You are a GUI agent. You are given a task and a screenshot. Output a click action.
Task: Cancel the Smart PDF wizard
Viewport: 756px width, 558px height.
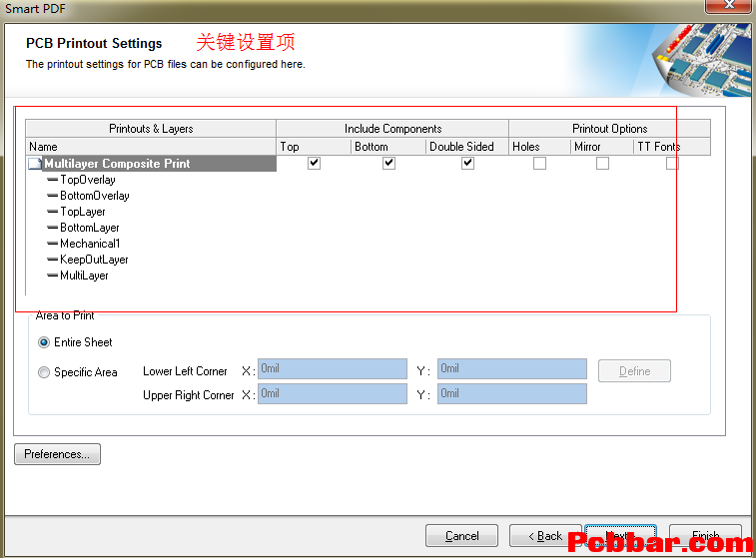pos(461,536)
